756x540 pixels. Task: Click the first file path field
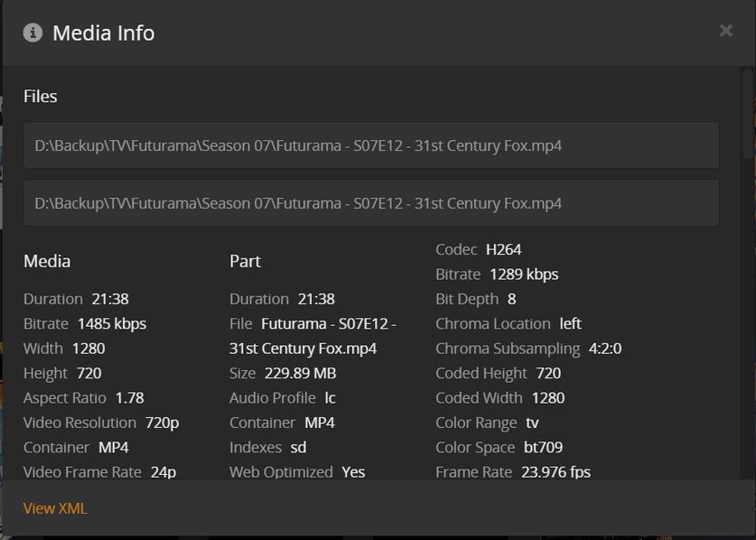pyautogui.click(x=371, y=145)
